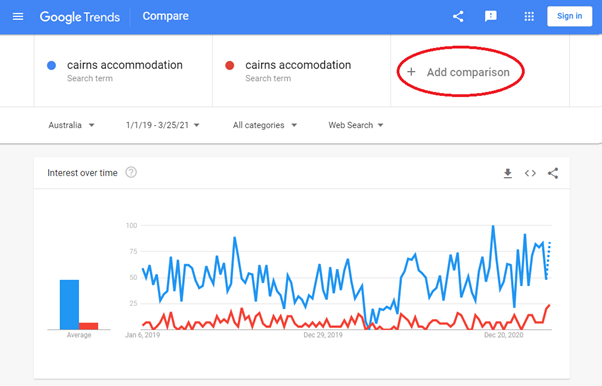Open the Google apps grid
The width and height of the screenshot is (602, 386).
coord(529,17)
